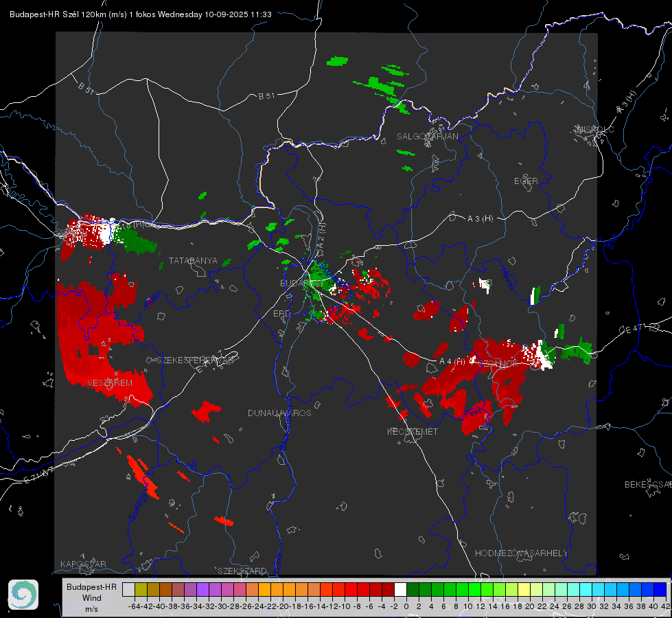The image size is (672, 618).
Task: Pick the white zero-velocity swatch in the legend
Action: coord(400,589)
